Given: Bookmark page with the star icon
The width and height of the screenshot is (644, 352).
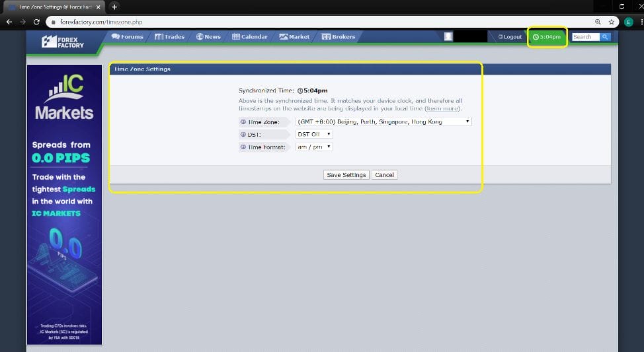Looking at the screenshot, I should (x=612, y=22).
